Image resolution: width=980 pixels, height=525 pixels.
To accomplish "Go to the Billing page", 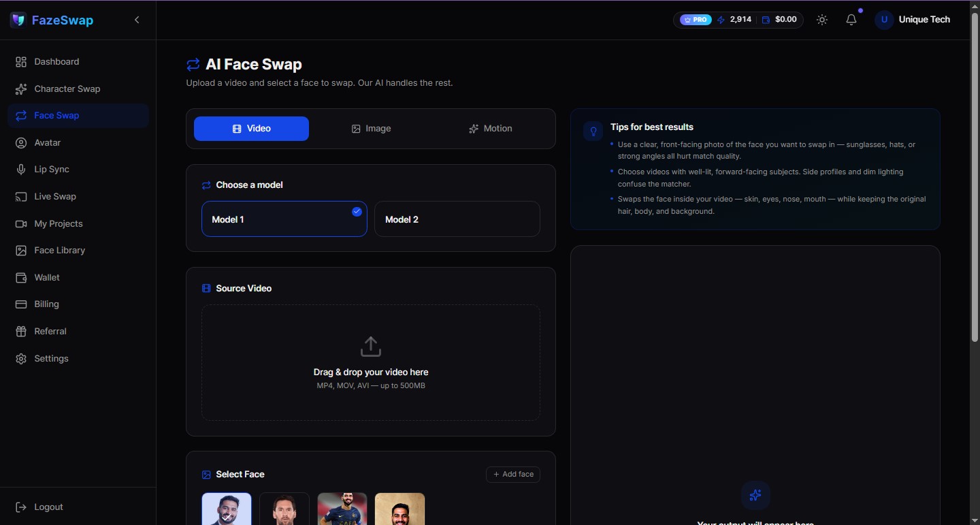I will 78,304.
